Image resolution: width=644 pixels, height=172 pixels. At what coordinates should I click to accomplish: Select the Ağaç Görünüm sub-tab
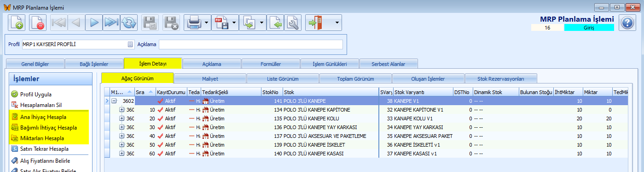(137, 78)
